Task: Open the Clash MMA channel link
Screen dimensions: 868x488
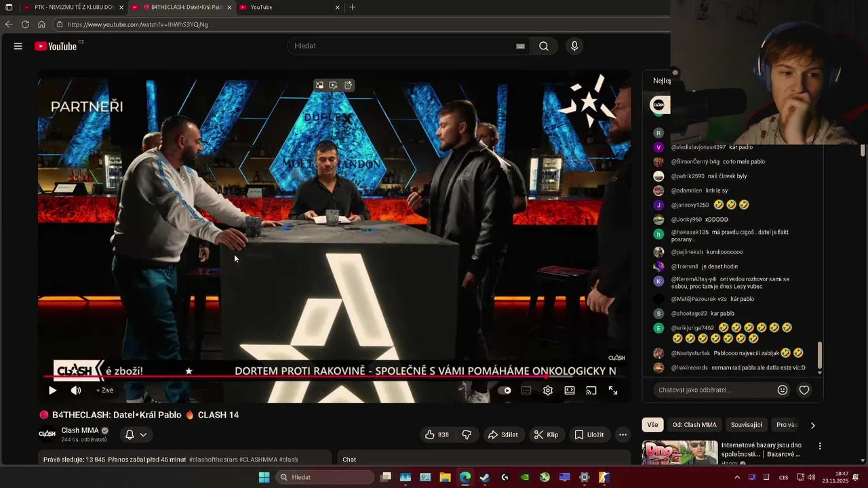Action: coord(80,430)
